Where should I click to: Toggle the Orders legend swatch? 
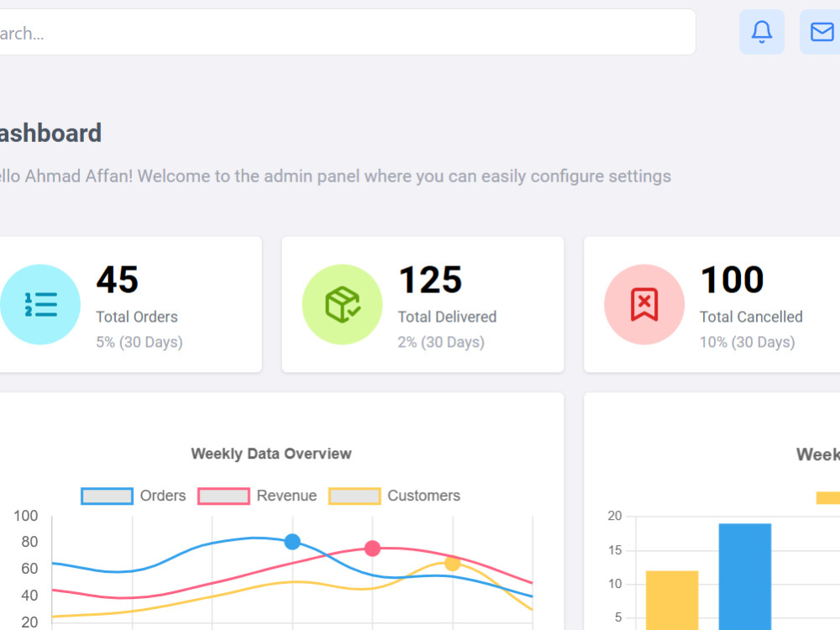click(108, 496)
